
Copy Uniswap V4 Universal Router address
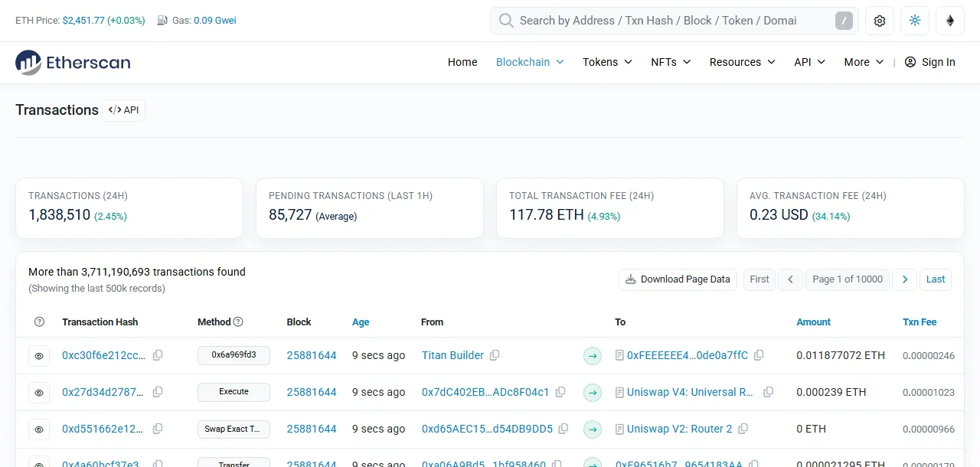tap(769, 392)
